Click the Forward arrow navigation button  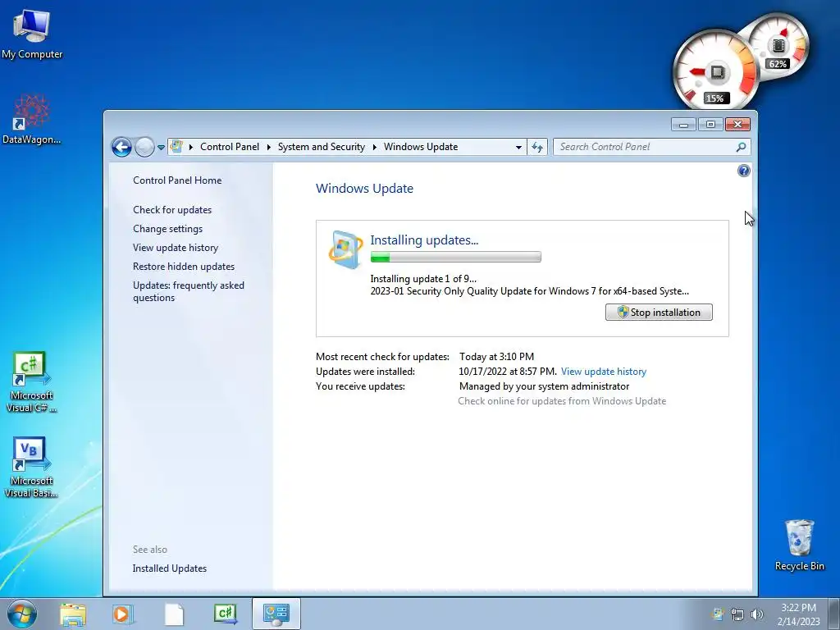(144, 147)
